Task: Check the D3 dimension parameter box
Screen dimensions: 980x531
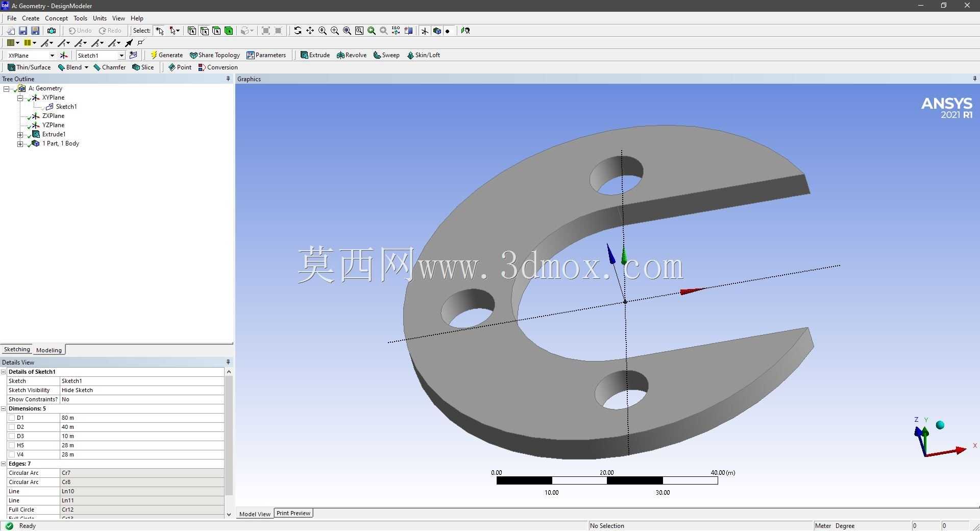Action: click(12, 436)
